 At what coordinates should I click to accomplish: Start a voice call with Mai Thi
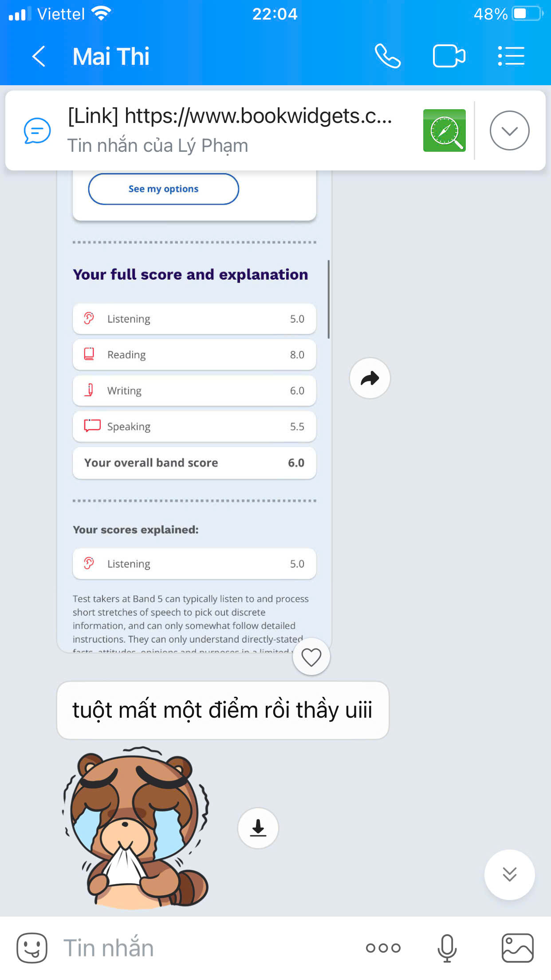[x=387, y=56]
